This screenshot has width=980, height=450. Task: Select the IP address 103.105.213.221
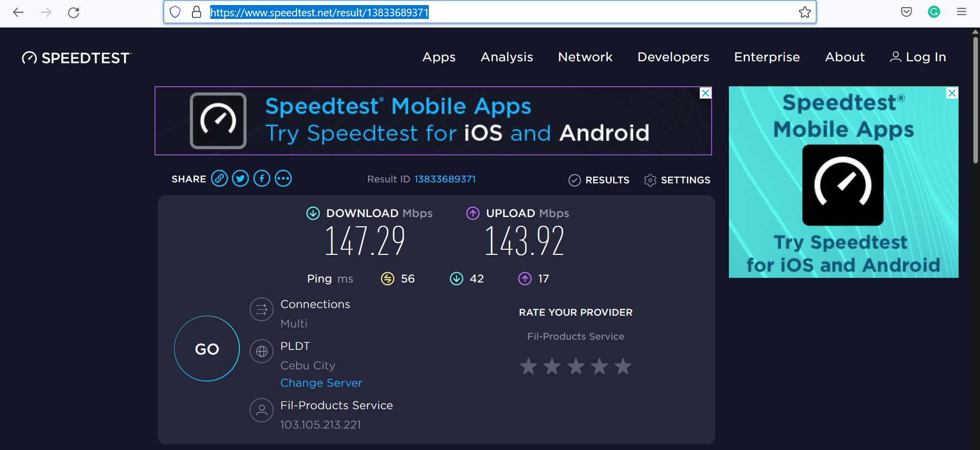pyautogui.click(x=321, y=425)
